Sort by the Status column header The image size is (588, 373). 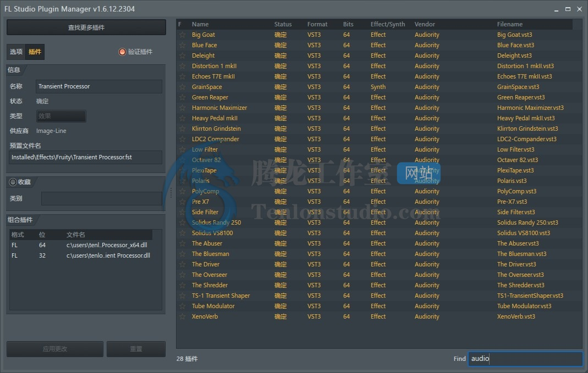283,24
